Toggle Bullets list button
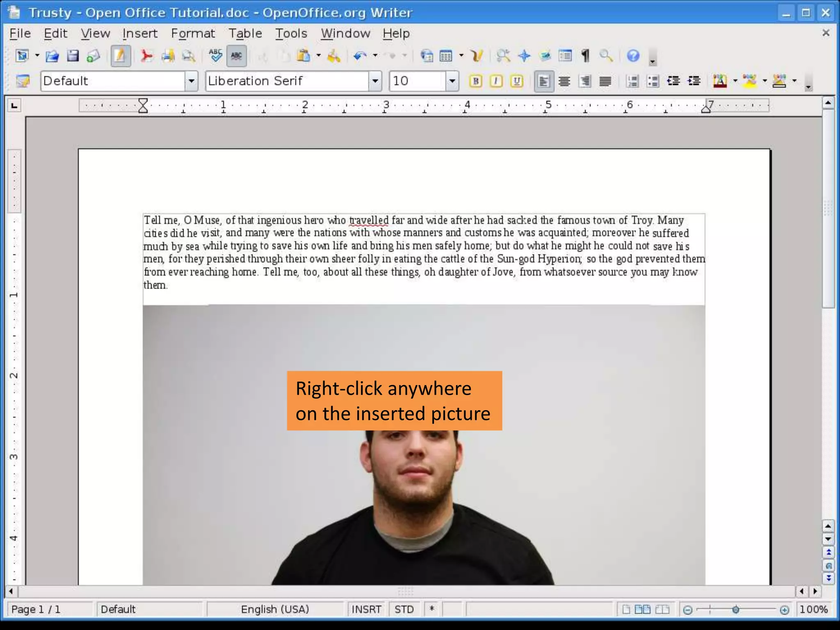Image resolution: width=840 pixels, height=630 pixels. [653, 81]
